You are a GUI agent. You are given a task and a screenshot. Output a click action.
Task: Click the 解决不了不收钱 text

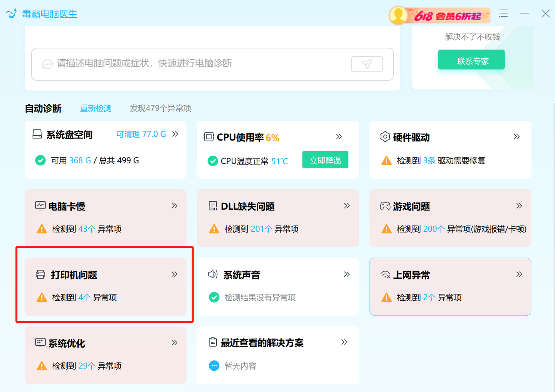point(473,37)
